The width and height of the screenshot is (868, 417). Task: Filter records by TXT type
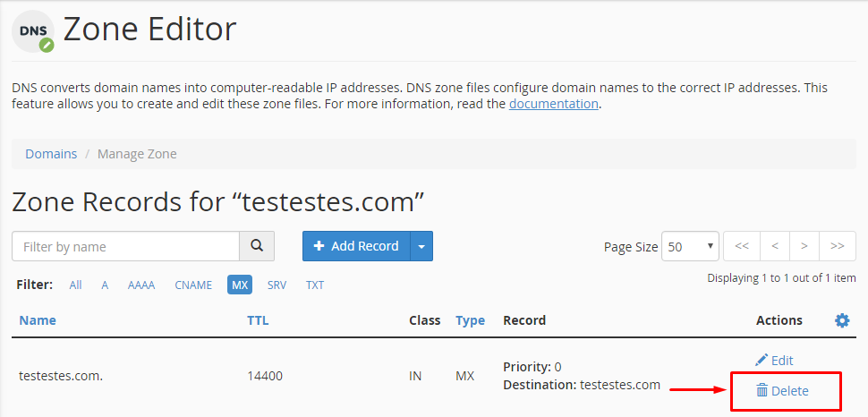[x=315, y=285]
